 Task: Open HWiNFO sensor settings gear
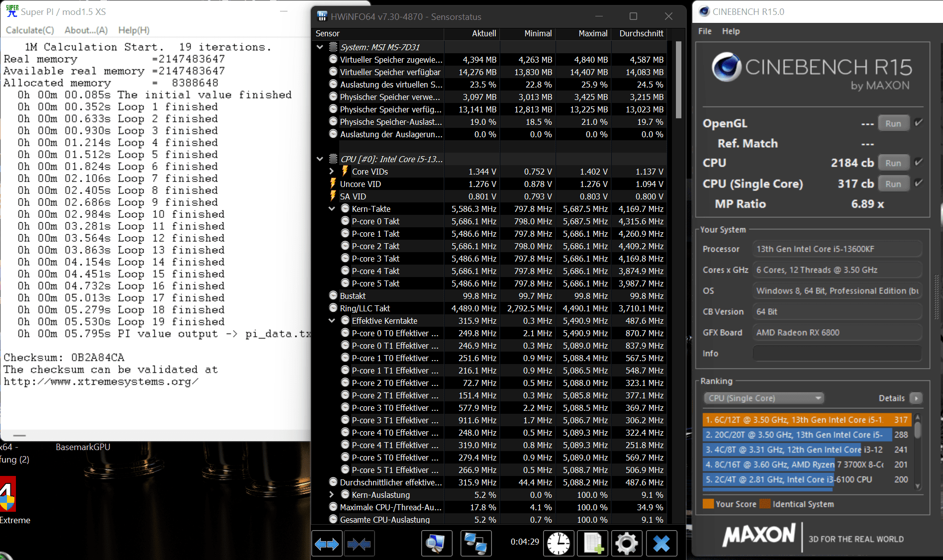pos(627,544)
